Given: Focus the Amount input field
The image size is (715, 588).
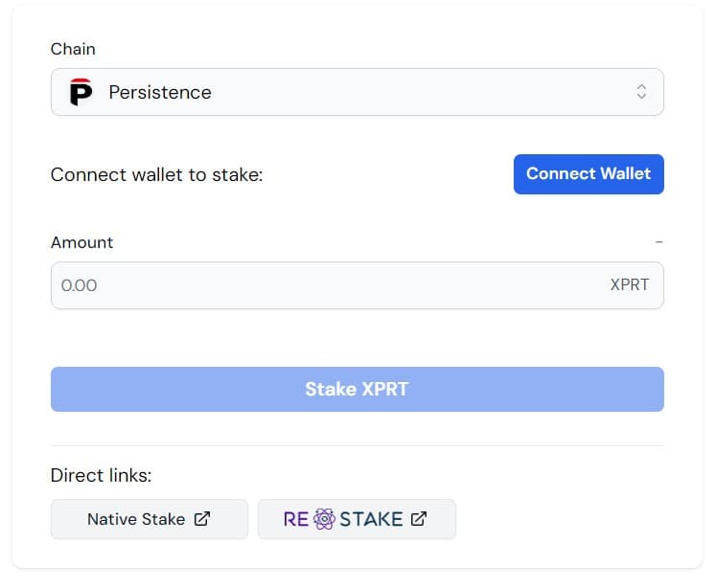Looking at the screenshot, I should click(x=326, y=285).
